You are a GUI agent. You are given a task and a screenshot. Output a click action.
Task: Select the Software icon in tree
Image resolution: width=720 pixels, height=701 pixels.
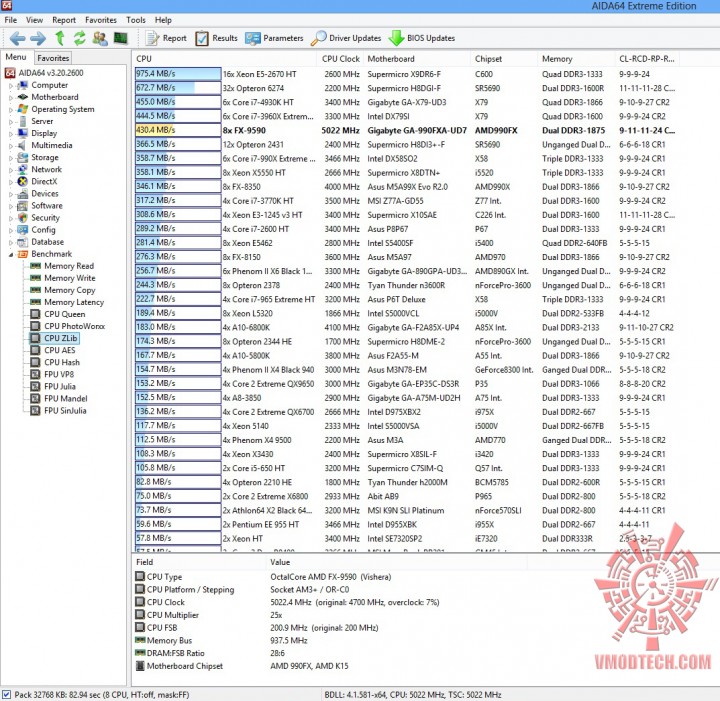[x=22, y=206]
